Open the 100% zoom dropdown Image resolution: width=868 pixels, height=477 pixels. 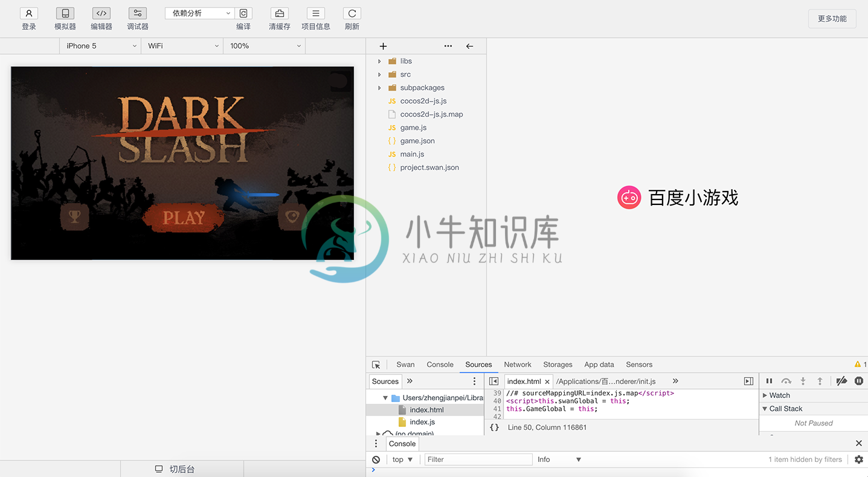pos(264,46)
